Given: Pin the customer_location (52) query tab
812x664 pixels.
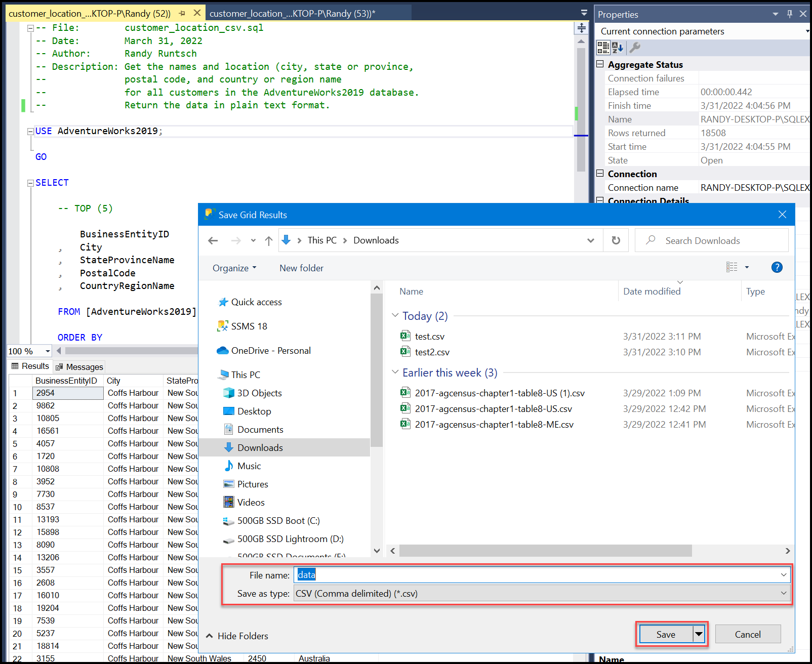Looking at the screenshot, I should [182, 13].
